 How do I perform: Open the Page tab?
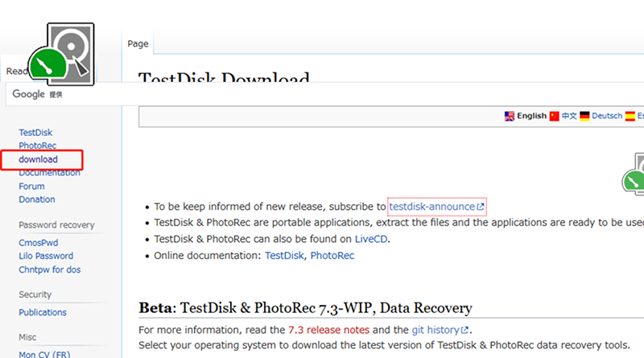coord(138,43)
